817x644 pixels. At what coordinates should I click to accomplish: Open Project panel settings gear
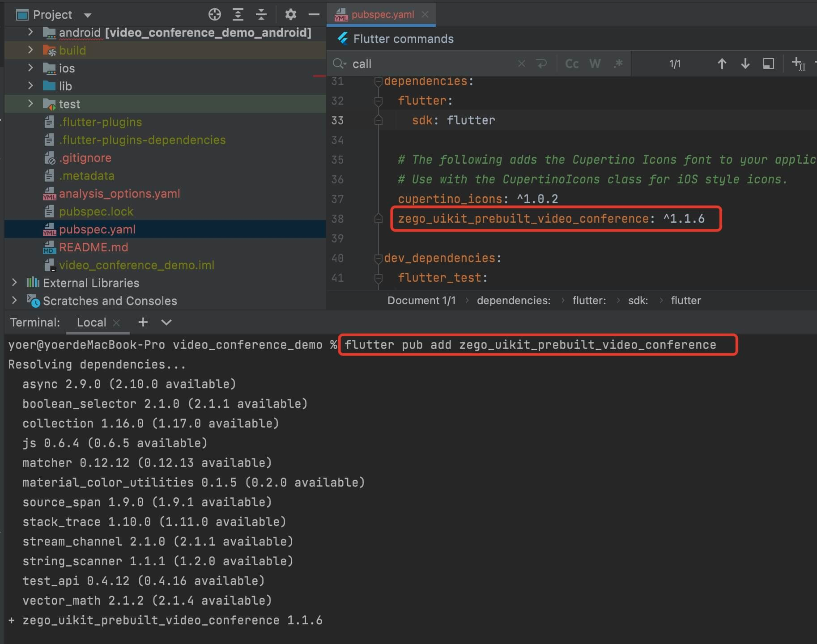tap(291, 15)
